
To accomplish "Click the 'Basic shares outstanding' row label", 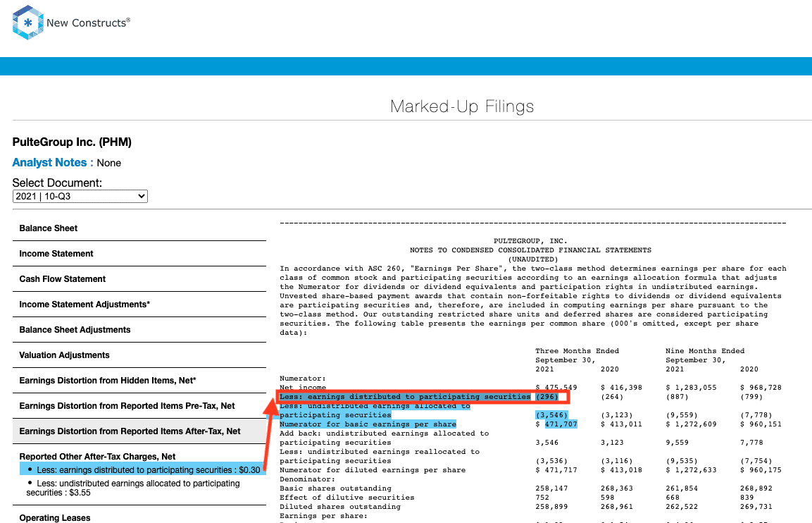I will 335,488.
